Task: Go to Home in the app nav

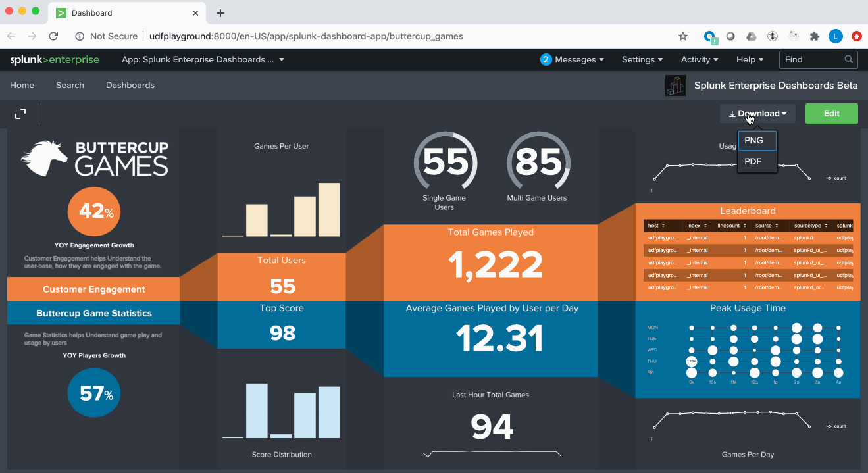Action: [x=22, y=86]
